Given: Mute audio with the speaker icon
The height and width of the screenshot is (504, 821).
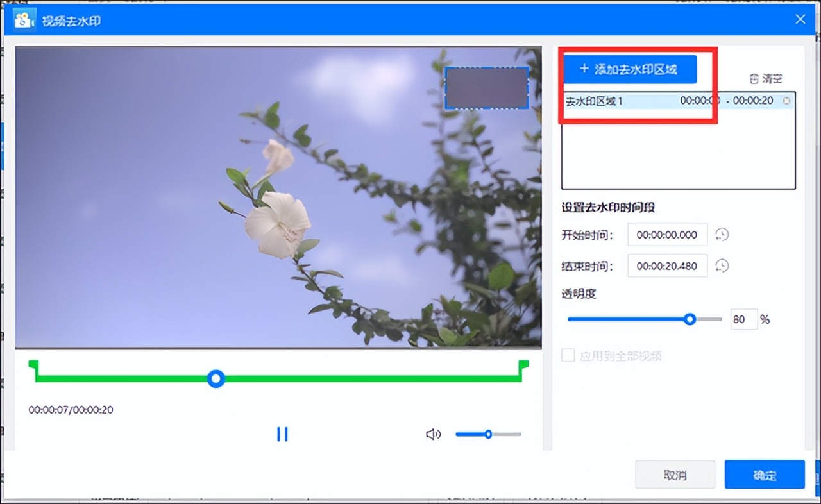Looking at the screenshot, I should [433, 434].
